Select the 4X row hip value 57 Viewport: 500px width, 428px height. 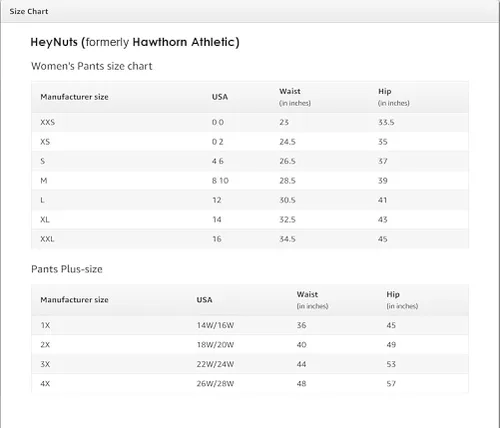391,384
